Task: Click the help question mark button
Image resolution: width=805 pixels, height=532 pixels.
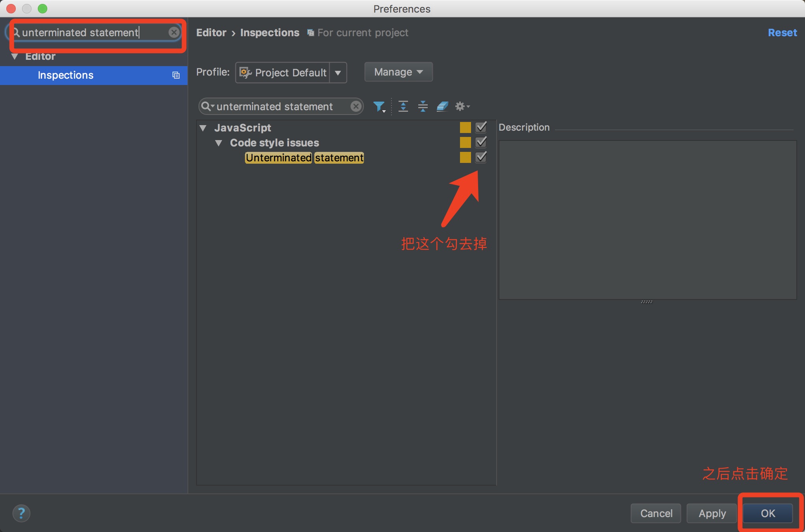Action: pos(21,513)
